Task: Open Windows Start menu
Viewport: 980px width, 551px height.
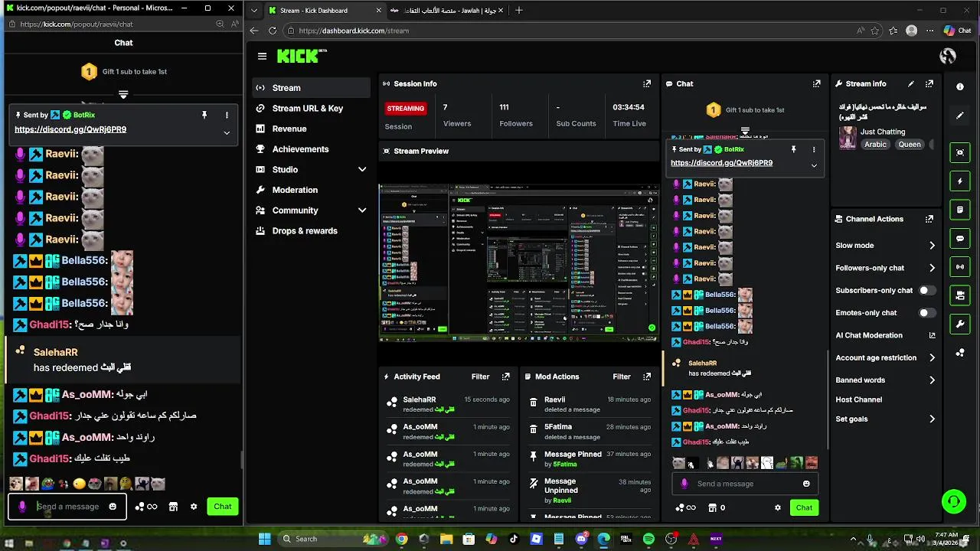Action: (265, 539)
